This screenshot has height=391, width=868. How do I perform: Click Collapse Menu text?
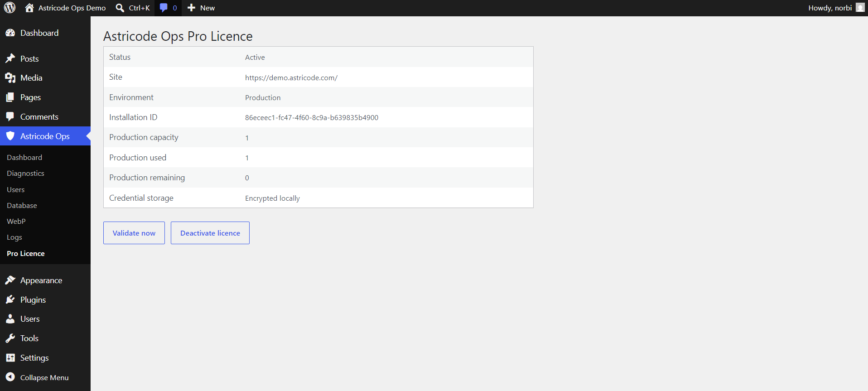[x=44, y=377]
